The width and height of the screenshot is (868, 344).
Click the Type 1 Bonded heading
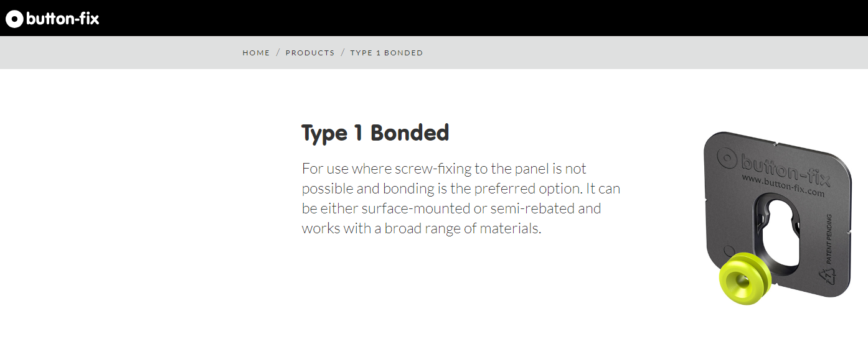coord(375,133)
